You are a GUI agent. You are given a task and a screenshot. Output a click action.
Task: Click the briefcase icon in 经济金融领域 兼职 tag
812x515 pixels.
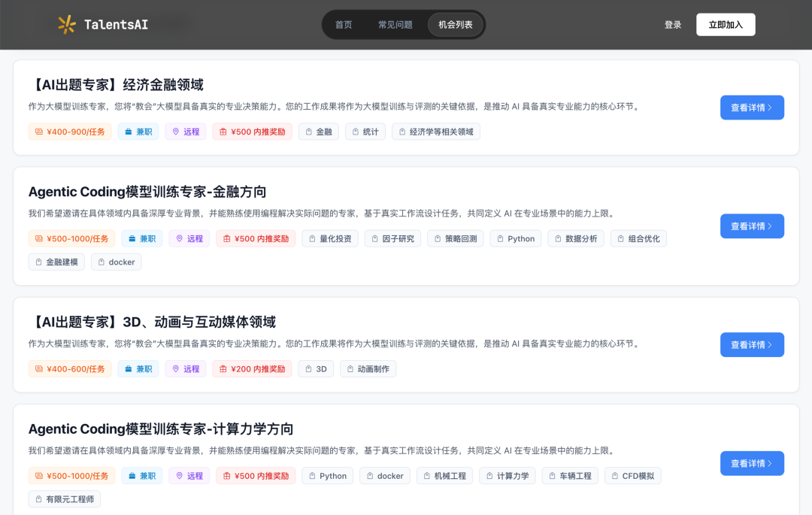coord(129,132)
